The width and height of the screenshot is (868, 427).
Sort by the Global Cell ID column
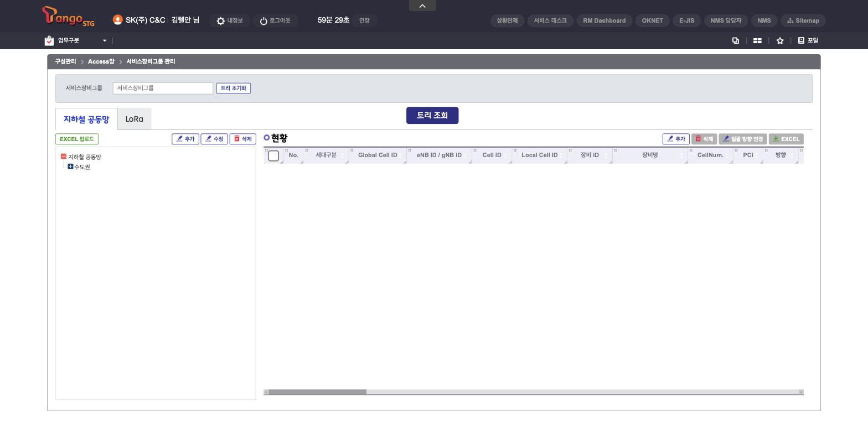(378, 155)
